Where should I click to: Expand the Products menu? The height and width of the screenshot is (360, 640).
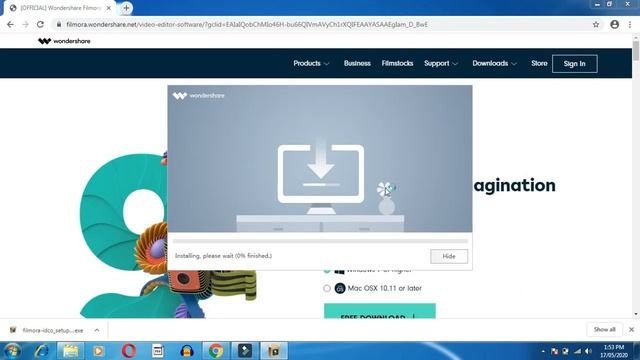tap(311, 63)
